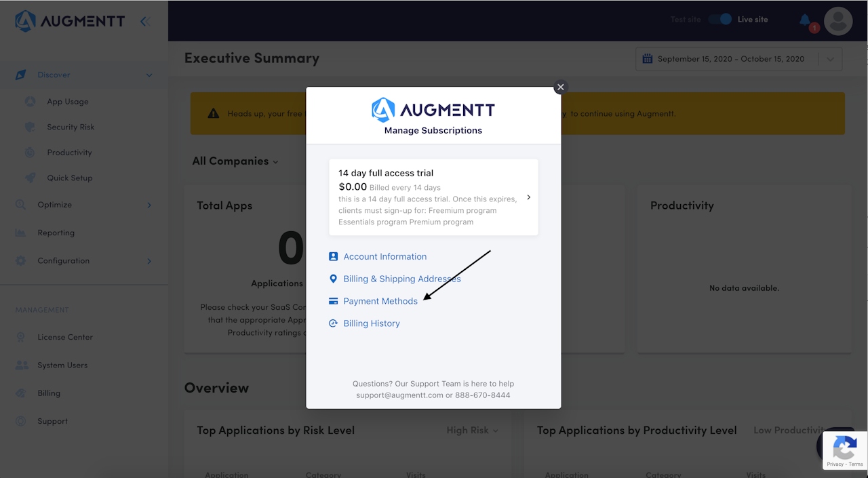The image size is (868, 478).
Task: Expand the Optimize menu chevron
Action: (149, 205)
